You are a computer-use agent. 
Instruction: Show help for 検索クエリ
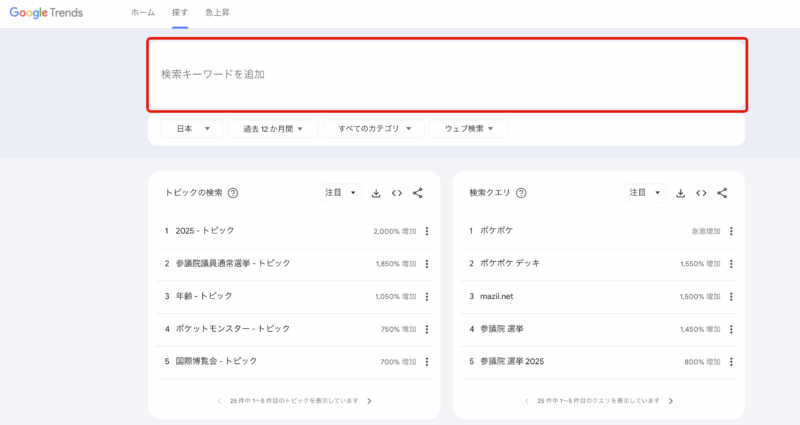coord(521,193)
